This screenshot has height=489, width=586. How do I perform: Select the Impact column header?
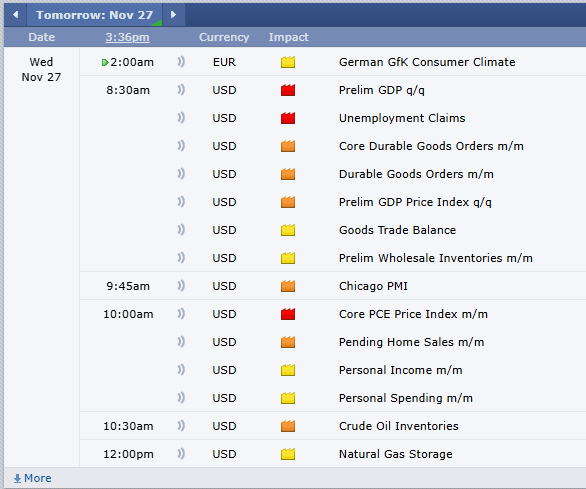pyautogui.click(x=289, y=37)
